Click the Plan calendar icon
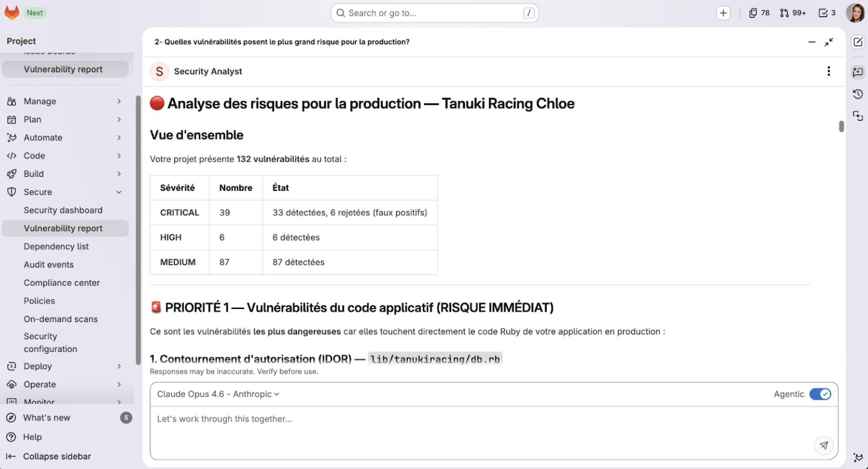 12,120
